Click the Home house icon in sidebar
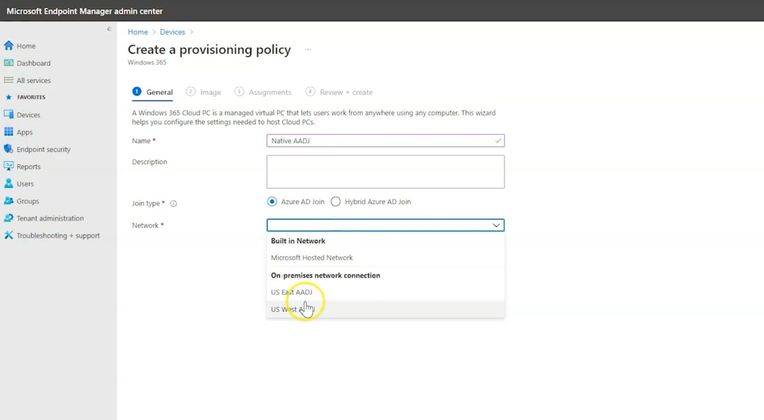 (x=8, y=46)
